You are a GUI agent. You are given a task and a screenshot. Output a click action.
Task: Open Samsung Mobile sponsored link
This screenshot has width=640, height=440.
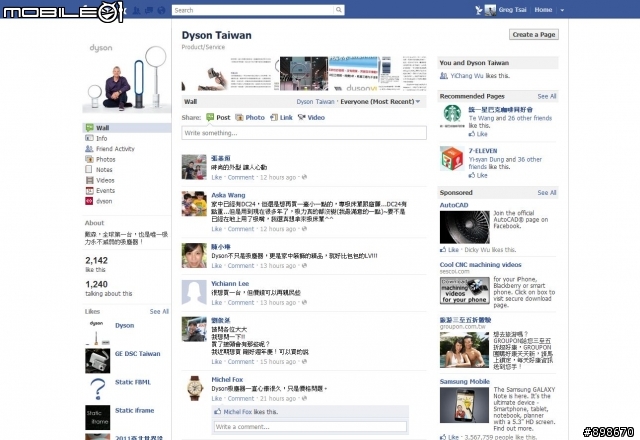tap(464, 382)
